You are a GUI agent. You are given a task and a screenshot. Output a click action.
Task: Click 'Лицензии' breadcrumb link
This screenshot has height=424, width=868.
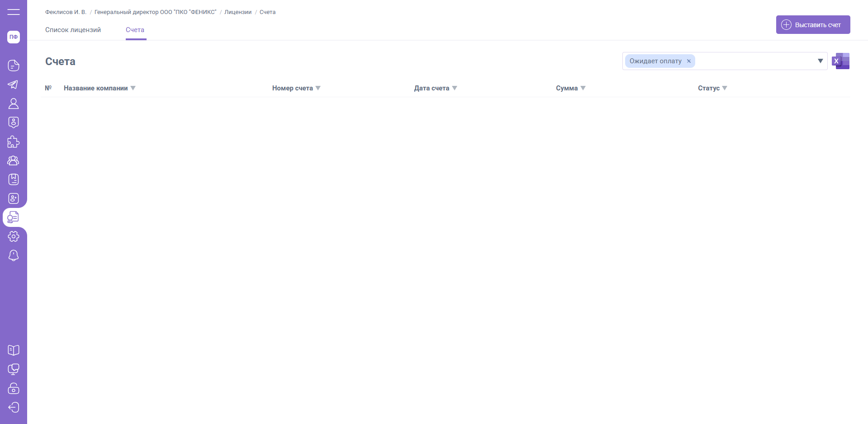(x=238, y=12)
